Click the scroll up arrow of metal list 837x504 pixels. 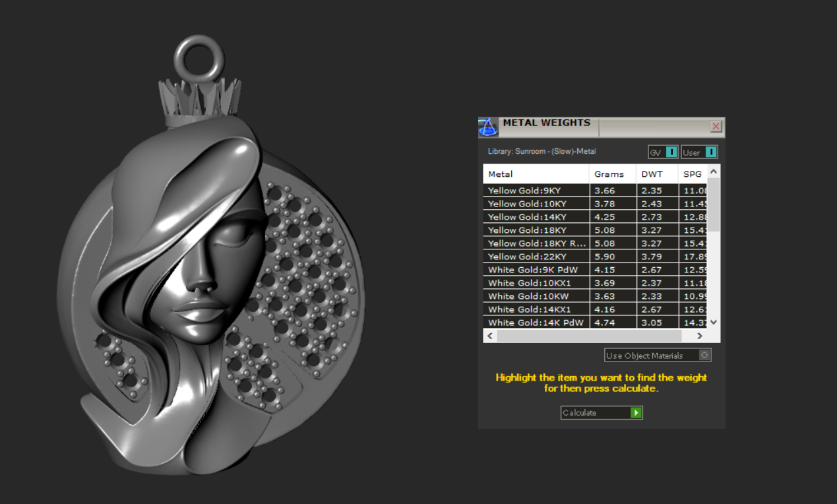point(714,172)
